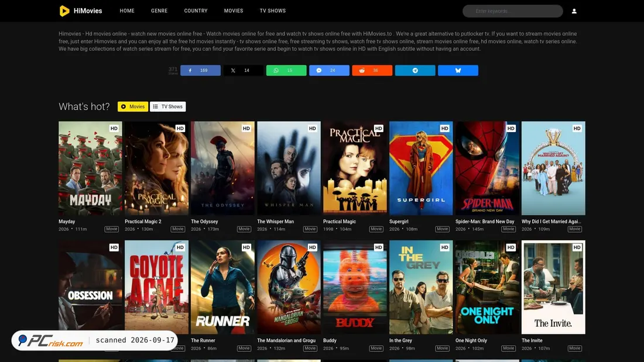Viewport: 644px width, 362px height.
Task: Open the In the Grey poster
Action: pyautogui.click(x=421, y=287)
